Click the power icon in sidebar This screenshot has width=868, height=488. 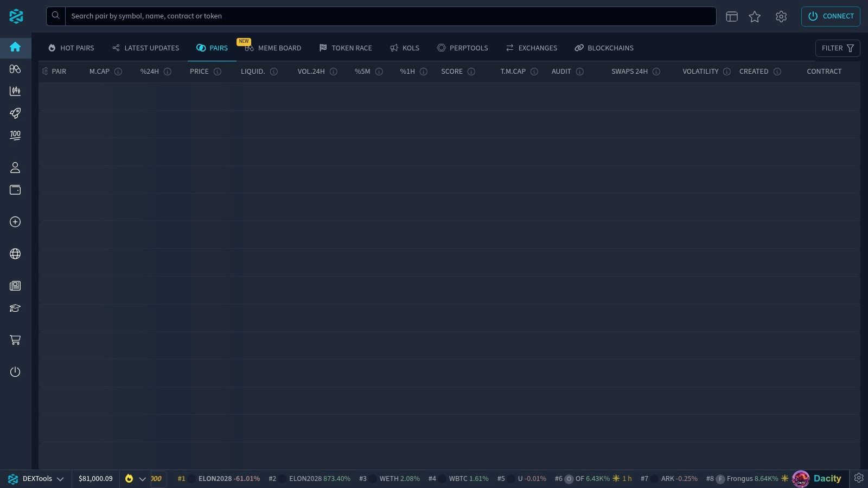(15, 372)
